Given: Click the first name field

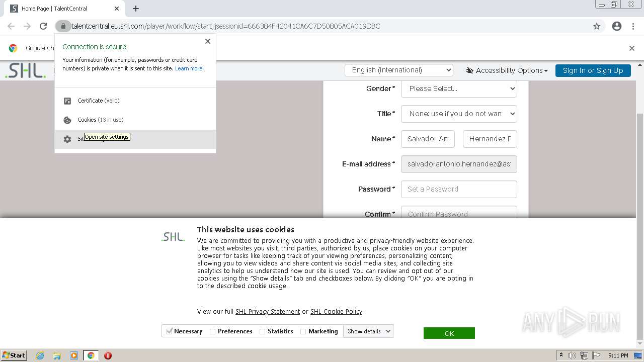Looking at the screenshot, I should 428,139.
